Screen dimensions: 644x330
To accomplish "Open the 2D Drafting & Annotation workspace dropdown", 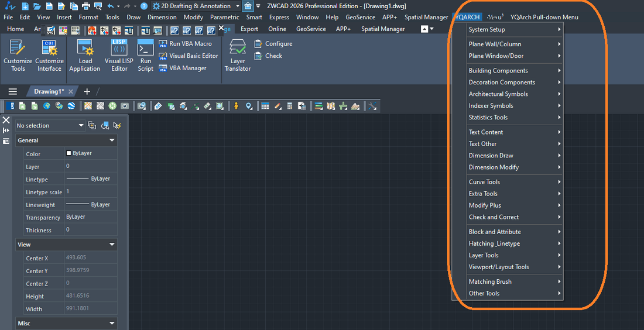I will point(238,6).
